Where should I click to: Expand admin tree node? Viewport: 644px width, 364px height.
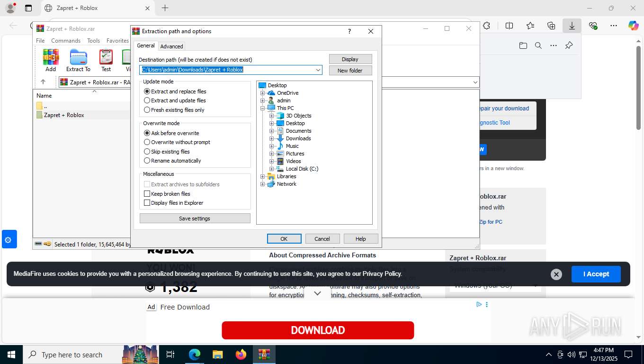[x=263, y=100]
